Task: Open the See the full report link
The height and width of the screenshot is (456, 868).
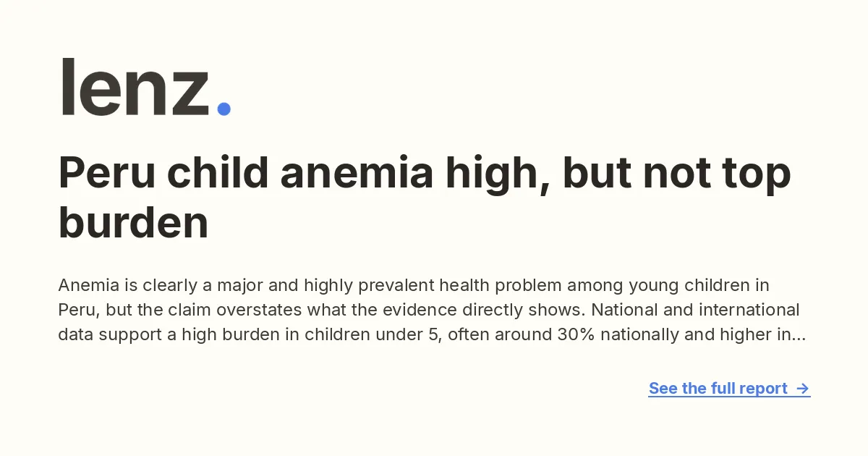Action: coord(729,389)
